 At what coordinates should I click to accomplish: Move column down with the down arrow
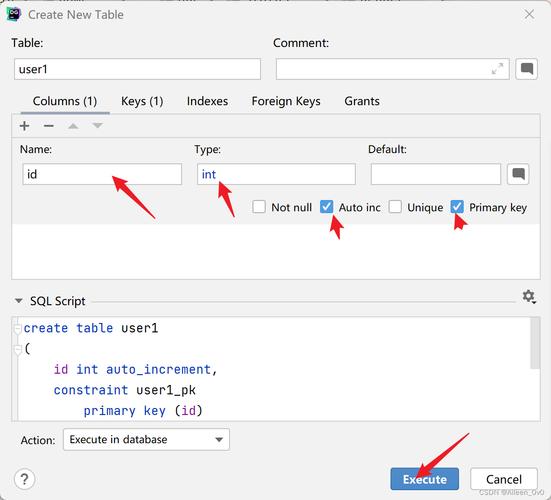click(97, 126)
